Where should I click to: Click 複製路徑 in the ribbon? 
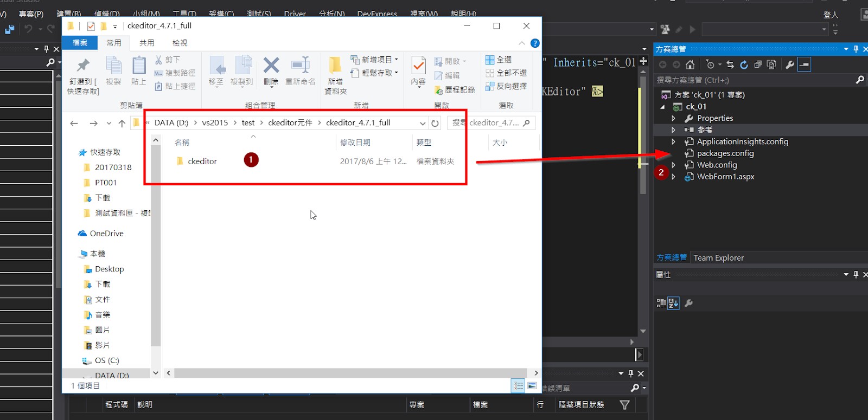point(175,73)
